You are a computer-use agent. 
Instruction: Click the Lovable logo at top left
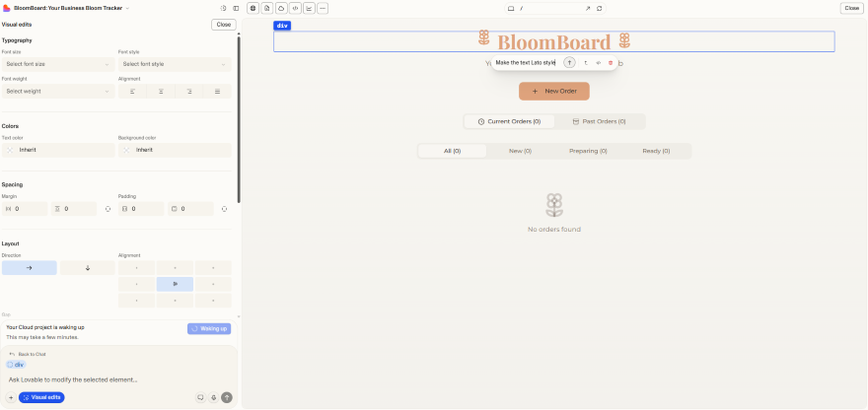pyautogui.click(x=7, y=8)
